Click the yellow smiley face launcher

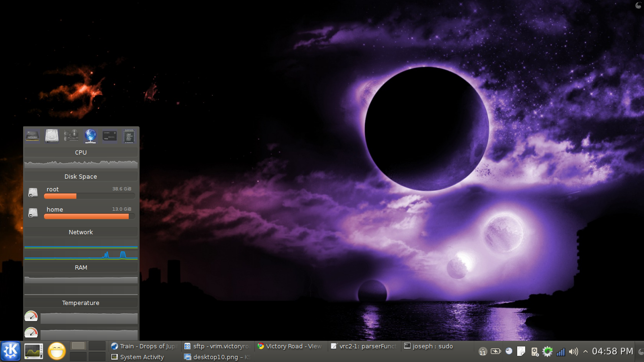[x=57, y=351]
